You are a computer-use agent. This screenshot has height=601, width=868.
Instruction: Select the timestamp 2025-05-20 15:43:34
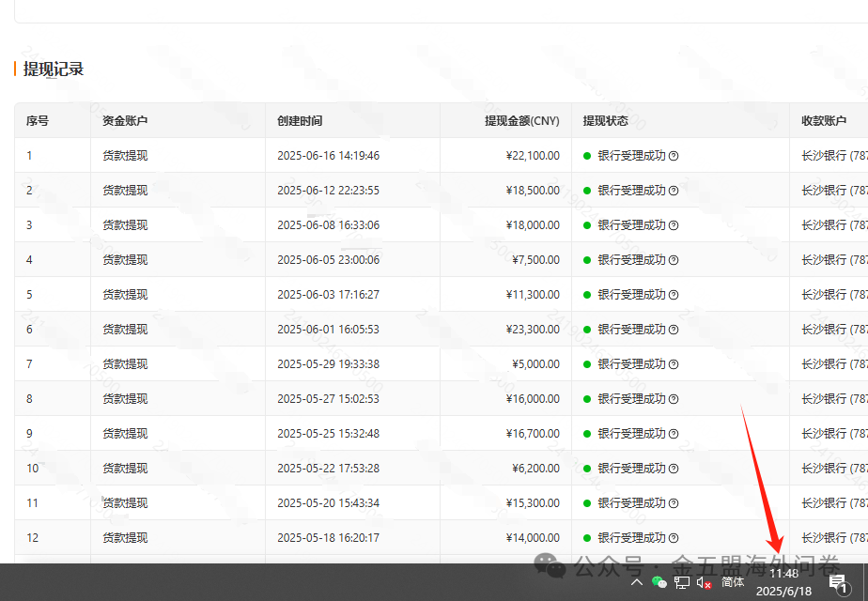pos(328,503)
